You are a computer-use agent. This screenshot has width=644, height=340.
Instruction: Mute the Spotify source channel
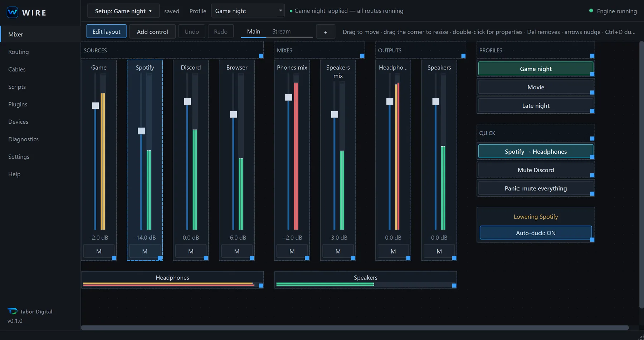point(145,251)
